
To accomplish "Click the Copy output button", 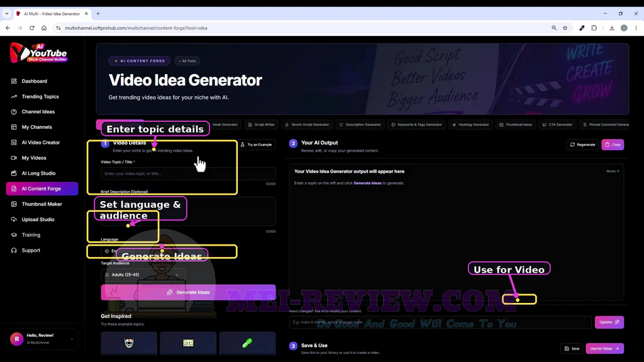I will tap(613, 145).
